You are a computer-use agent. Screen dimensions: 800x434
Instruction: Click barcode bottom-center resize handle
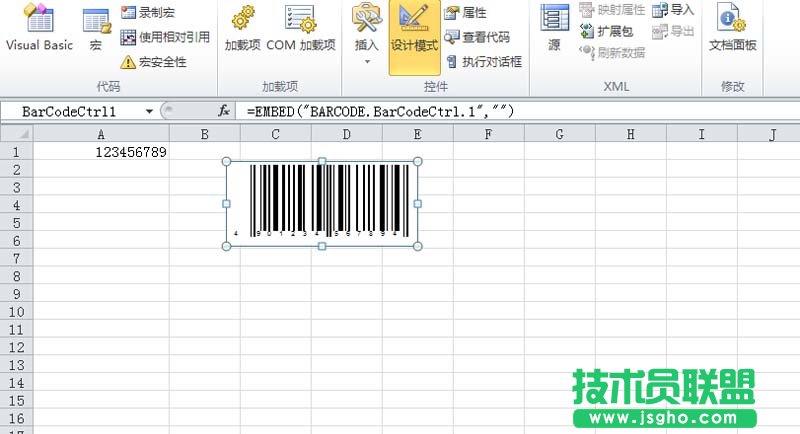coord(322,246)
